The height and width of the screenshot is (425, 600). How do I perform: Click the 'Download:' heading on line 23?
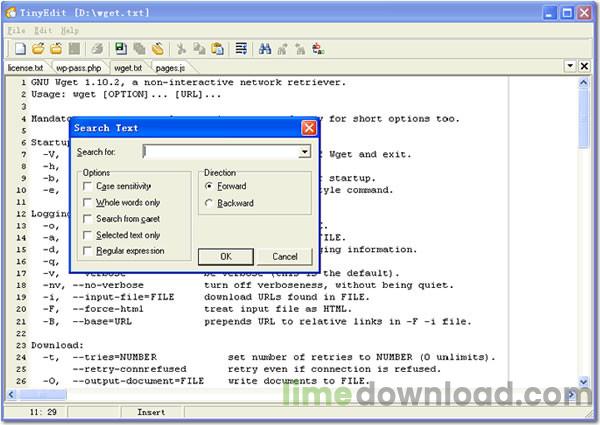57,345
